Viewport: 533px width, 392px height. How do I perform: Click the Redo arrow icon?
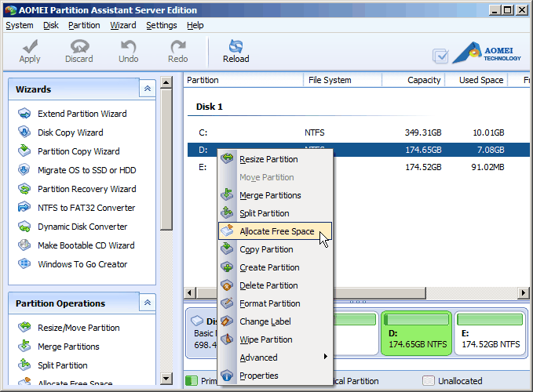(x=177, y=46)
